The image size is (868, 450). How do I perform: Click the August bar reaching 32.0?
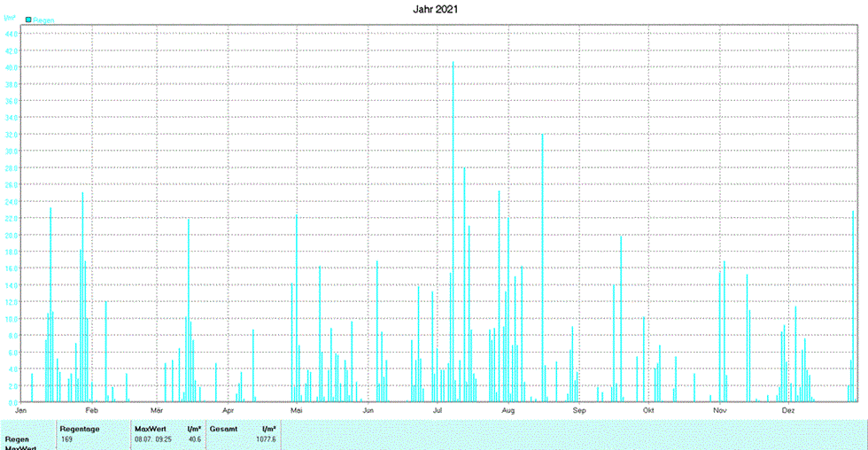pyautogui.click(x=542, y=268)
